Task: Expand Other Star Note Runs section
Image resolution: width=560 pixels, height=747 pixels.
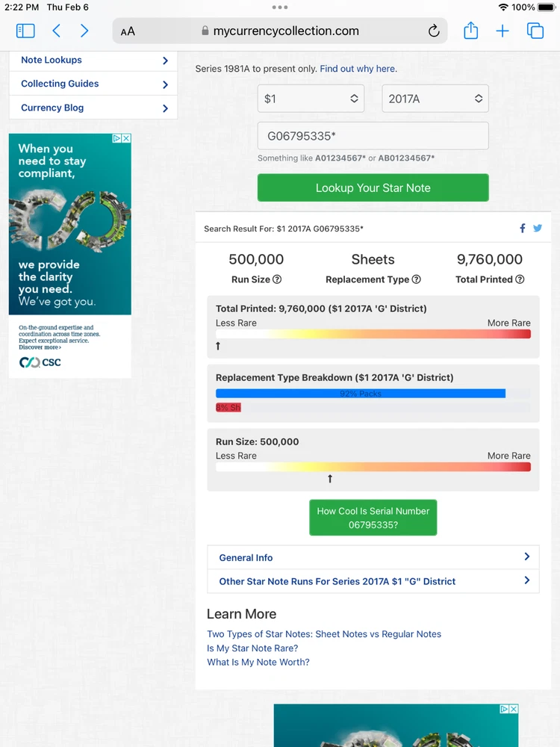Action: 373,581
